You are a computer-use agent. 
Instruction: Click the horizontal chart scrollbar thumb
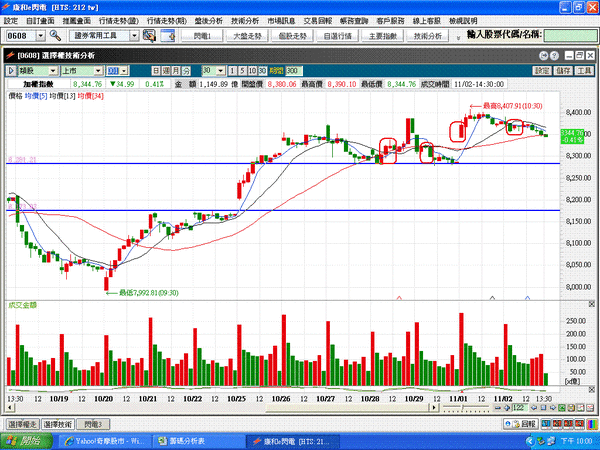[x=347, y=408]
